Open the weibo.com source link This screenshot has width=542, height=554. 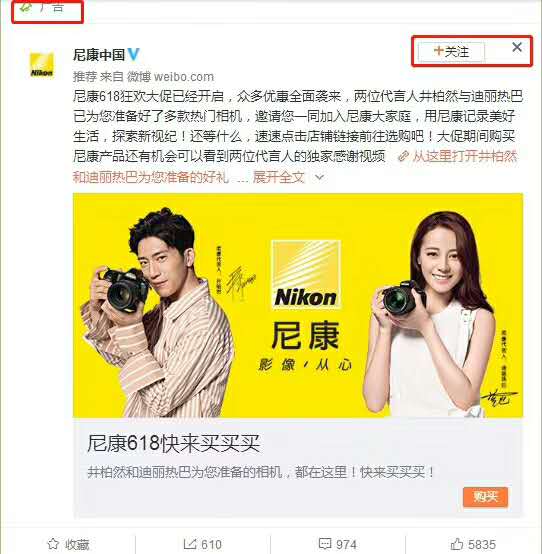click(x=184, y=76)
